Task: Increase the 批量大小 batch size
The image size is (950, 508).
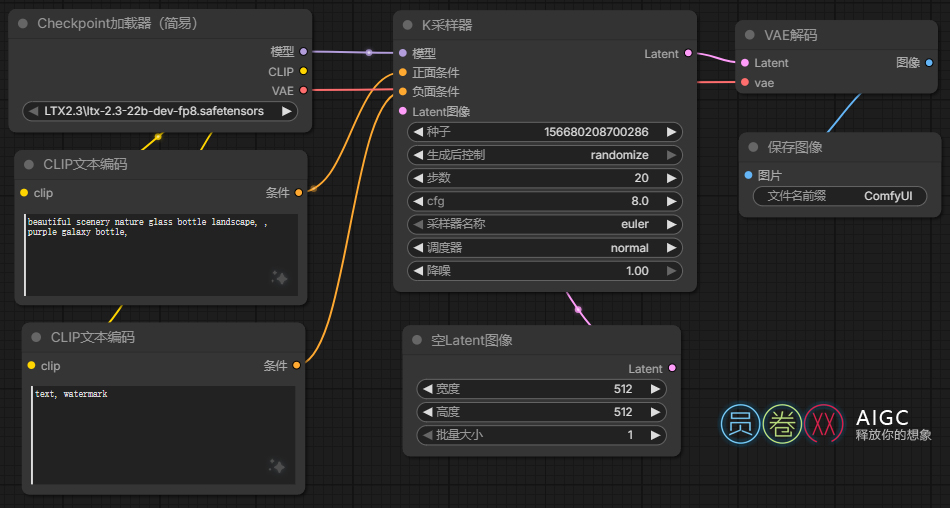Action: tap(656, 435)
